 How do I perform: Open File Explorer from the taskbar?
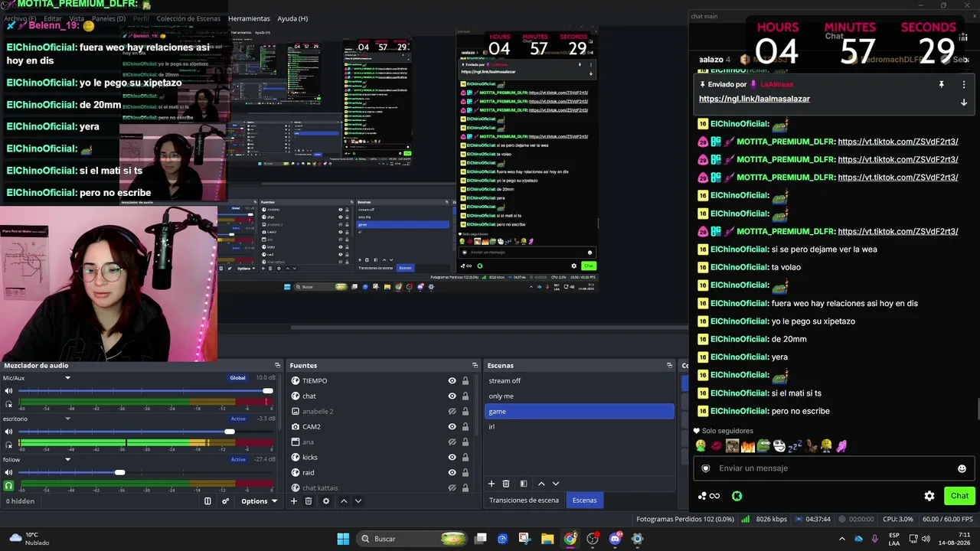pyautogui.click(x=547, y=539)
